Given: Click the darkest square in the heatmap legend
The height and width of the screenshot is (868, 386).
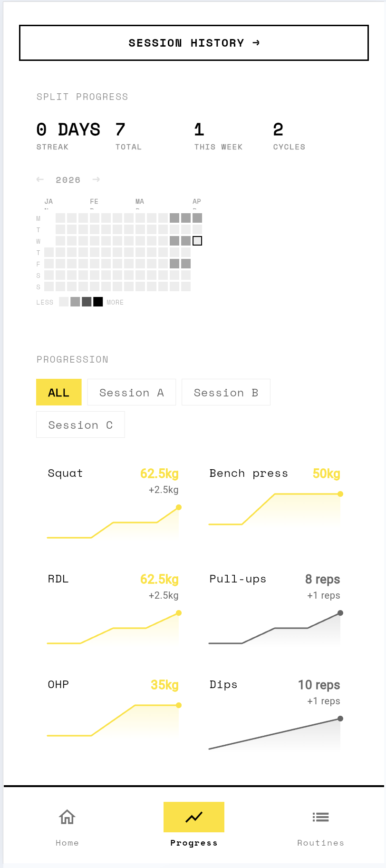Looking at the screenshot, I should pyautogui.click(x=97, y=302).
